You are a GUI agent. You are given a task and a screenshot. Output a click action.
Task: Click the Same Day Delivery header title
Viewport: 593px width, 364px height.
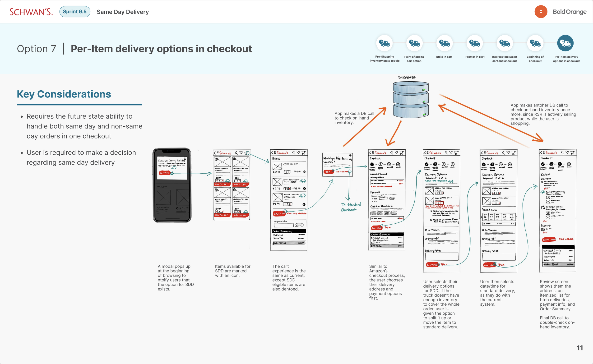[123, 12]
